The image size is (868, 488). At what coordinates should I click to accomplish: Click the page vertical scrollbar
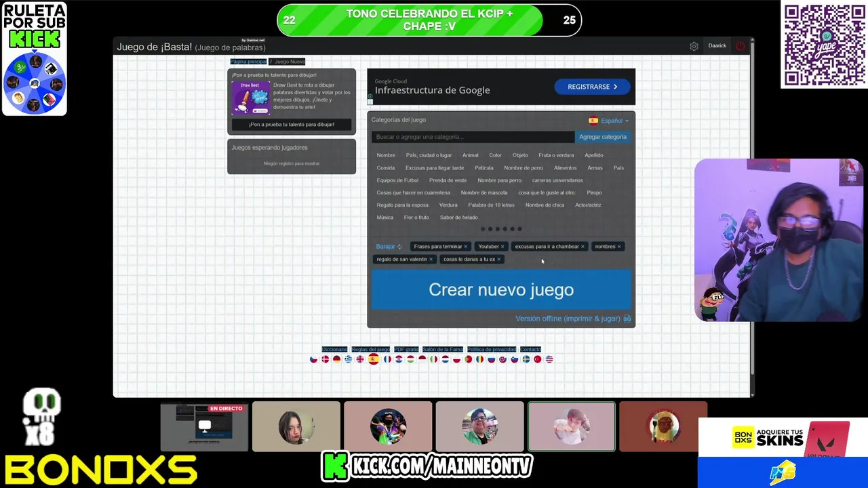pos(752,210)
